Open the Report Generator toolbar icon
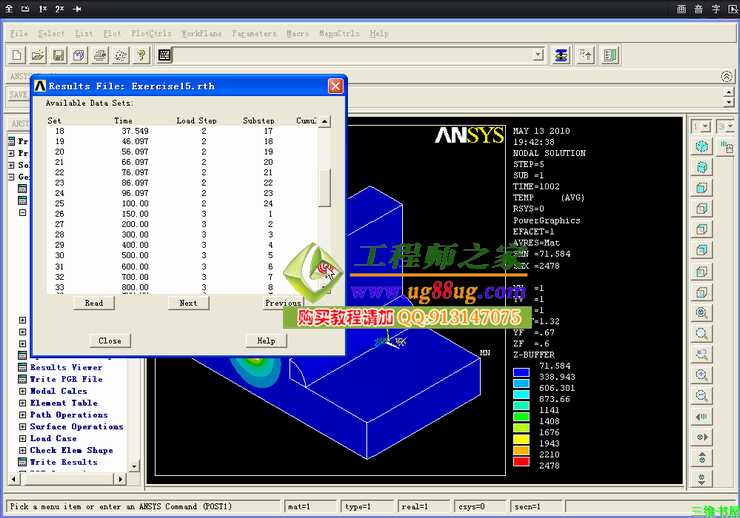Screen dimensions: 740x518 [120, 55]
